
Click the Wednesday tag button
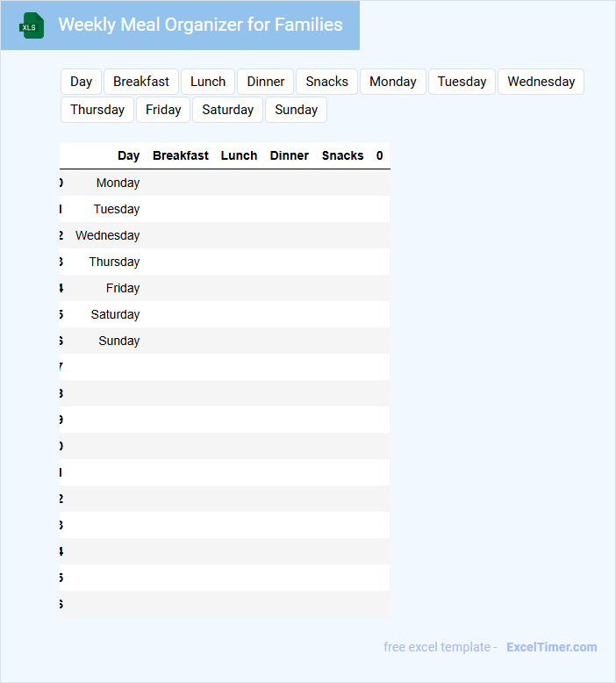click(x=541, y=82)
